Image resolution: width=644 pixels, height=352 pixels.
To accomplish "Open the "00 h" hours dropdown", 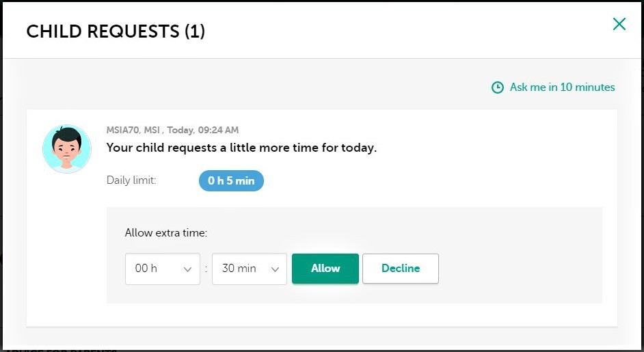I will (x=162, y=269).
